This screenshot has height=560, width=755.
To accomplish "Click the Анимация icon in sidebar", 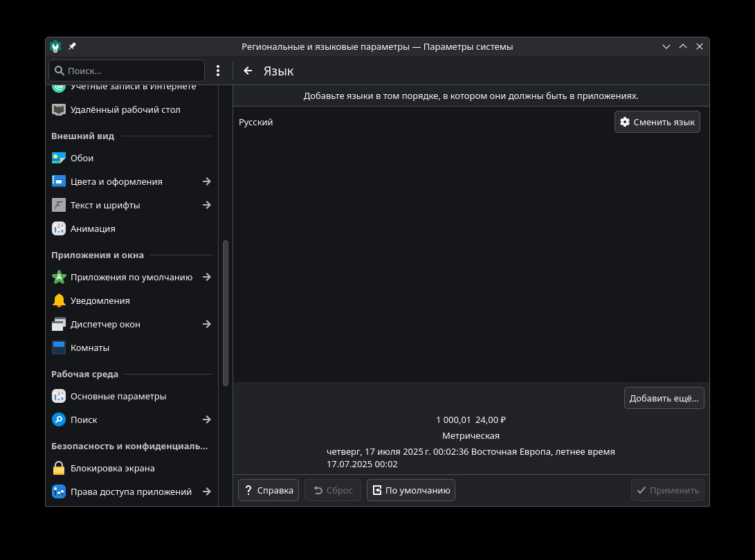I will point(59,228).
